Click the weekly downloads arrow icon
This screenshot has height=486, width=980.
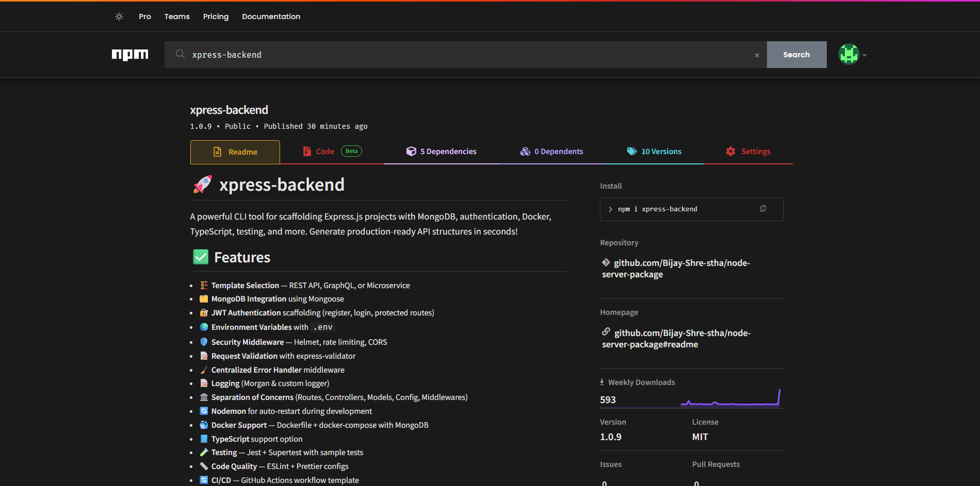602,382
